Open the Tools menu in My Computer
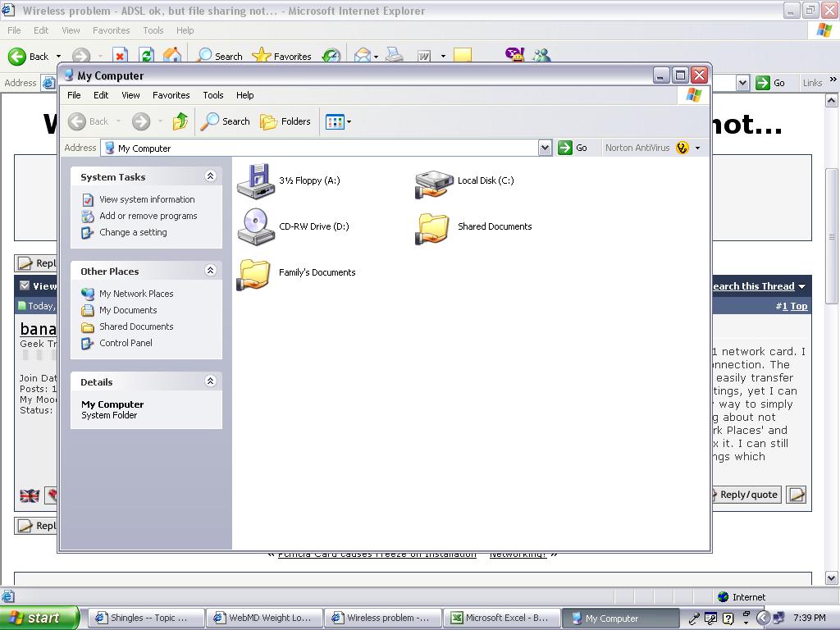840x630 pixels. [213, 95]
